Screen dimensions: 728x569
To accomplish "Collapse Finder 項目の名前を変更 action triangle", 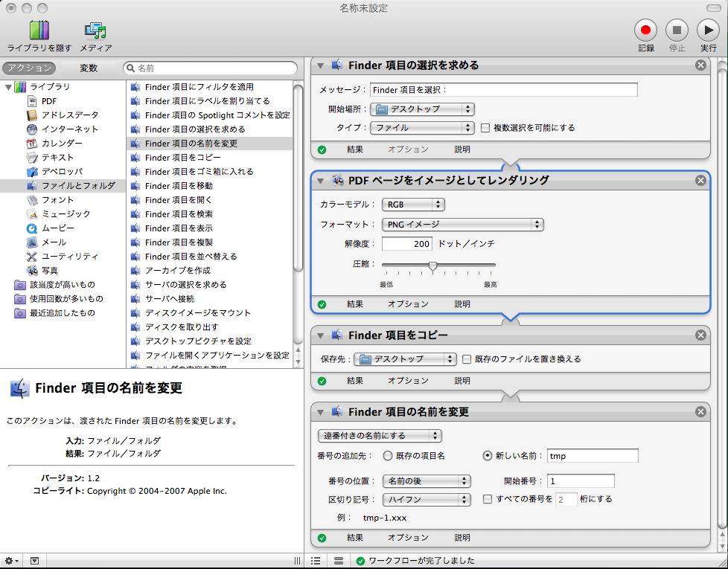I will click(x=320, y=412).
